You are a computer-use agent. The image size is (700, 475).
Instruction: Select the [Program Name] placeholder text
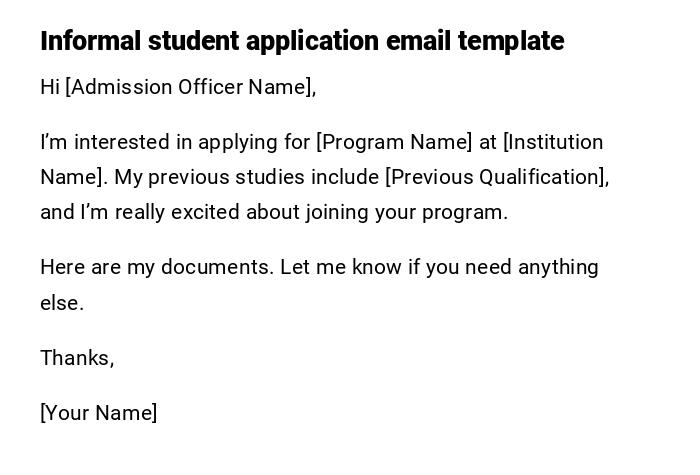[x=394, y=142]
